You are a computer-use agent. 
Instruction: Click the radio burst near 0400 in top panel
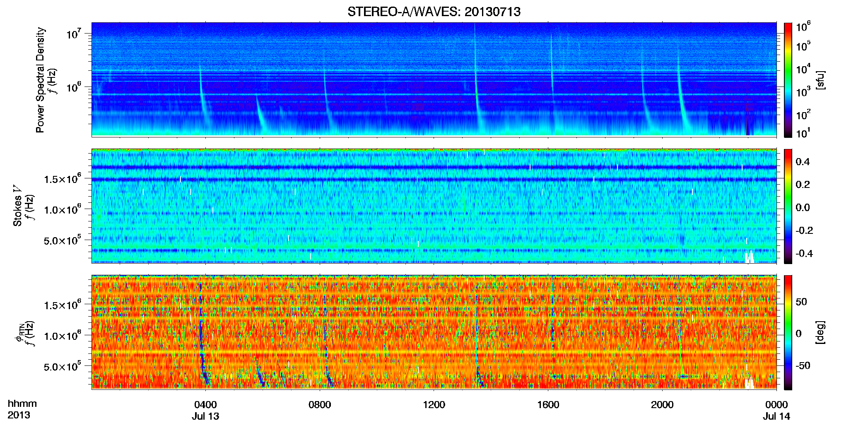[x=203, y=96]
